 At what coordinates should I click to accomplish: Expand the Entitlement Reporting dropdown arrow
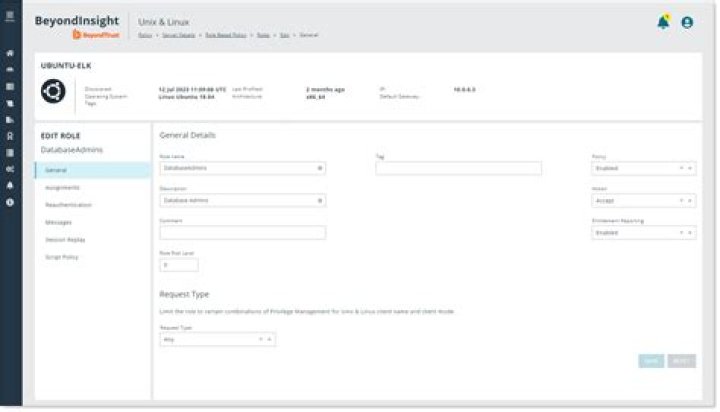point(690,233)
